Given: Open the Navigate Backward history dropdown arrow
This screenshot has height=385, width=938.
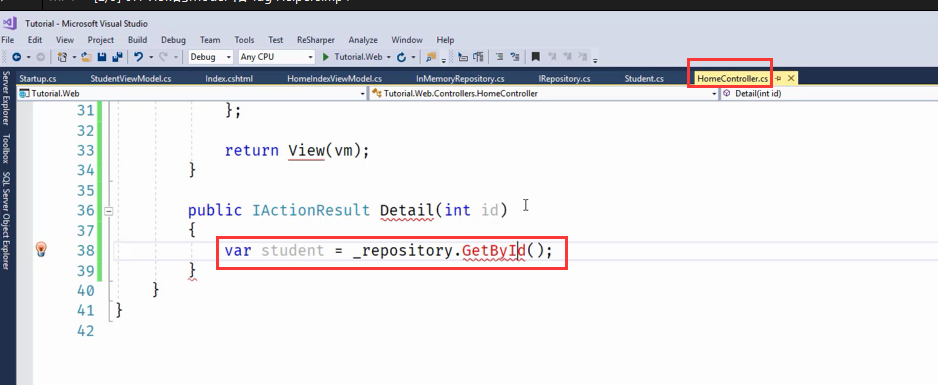Looking at the screenshot, I should [x=28, y=57].
